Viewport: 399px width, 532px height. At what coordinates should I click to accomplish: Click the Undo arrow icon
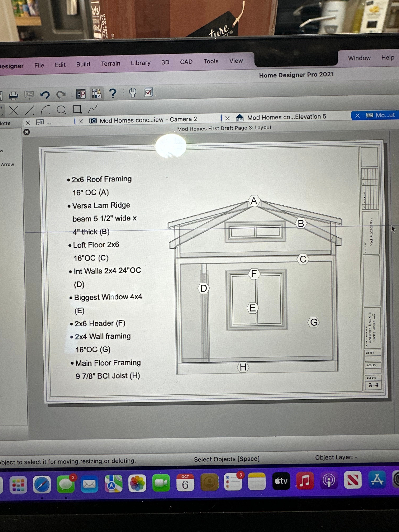click(45, 95)
